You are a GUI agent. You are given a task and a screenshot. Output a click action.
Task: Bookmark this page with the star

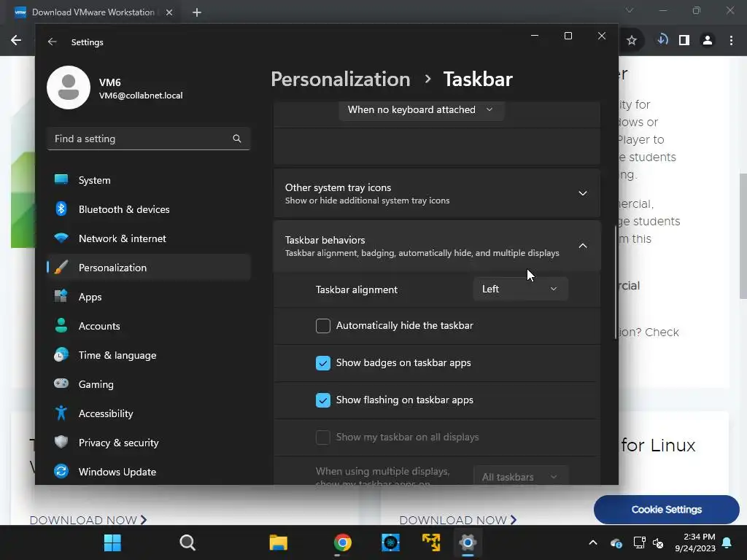pyautogui.click(x=632, y=41)
